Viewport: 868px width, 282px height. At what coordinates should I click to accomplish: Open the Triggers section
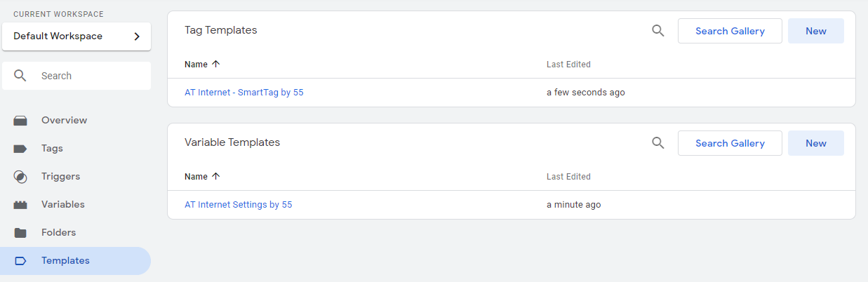pyautogui.click(x=60, y=177)
